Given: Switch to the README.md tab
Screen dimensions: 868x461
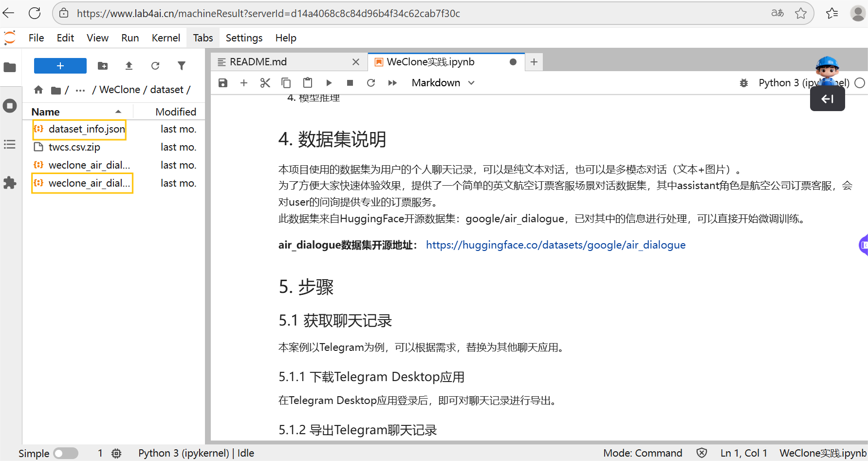Looking at the screenshot, I should [259, 62].
